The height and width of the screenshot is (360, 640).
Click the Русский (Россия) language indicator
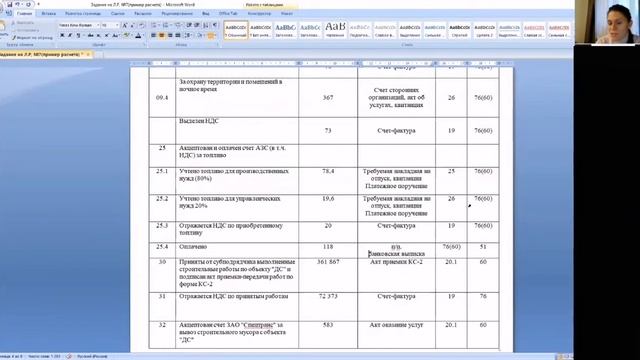pos(93,356)
